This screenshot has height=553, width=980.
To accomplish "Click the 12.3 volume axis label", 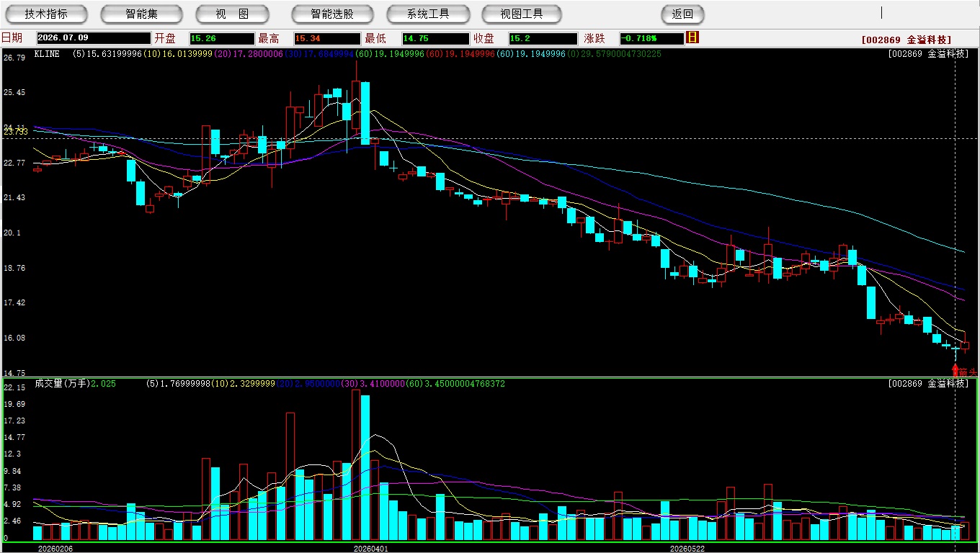I will (x=12, y=454).
